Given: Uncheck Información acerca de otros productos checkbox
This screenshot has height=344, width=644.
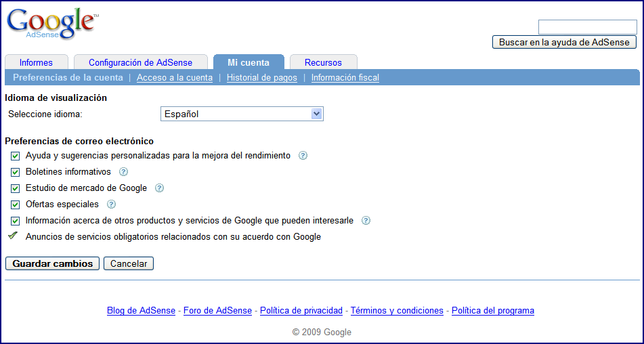Looking at the screenshot, I should tap(16, 221).
